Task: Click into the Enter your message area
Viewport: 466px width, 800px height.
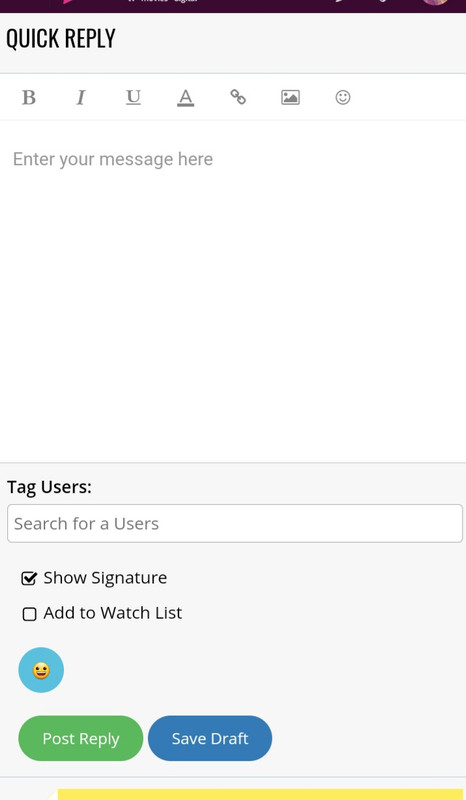Action: [x=233, y=291]
